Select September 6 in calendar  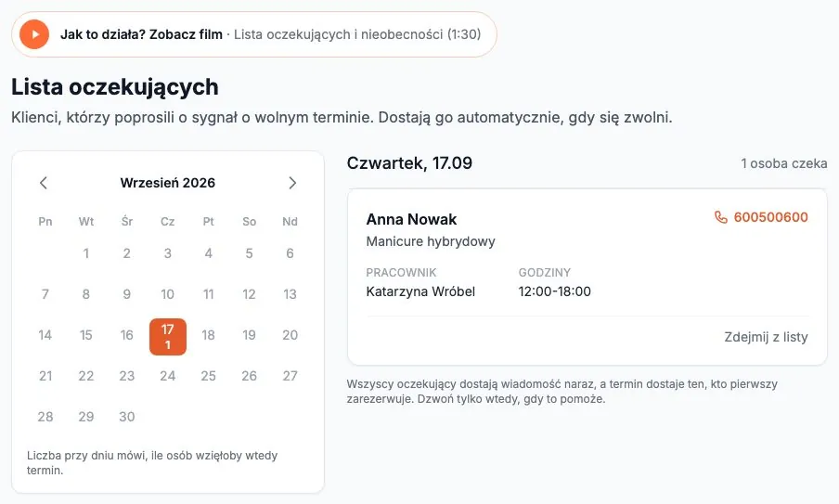[290, 253]
